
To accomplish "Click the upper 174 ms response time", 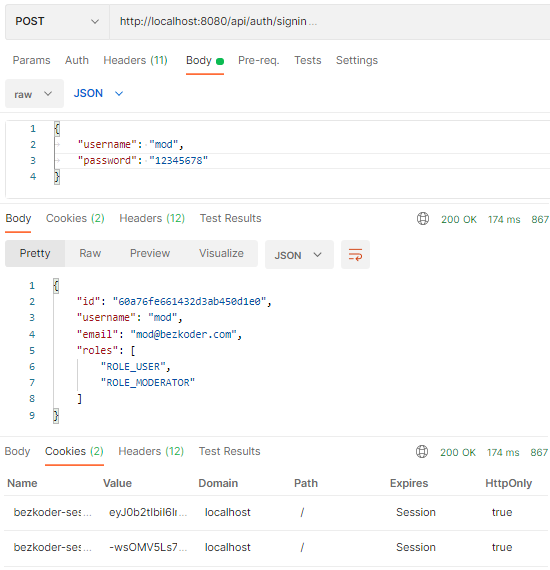I will click(x=504, y=220).
